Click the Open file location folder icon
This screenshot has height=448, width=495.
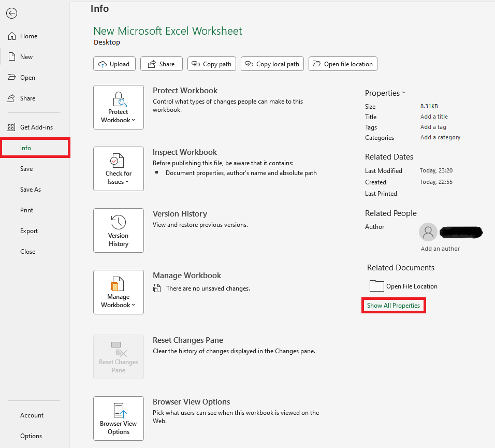tap(317, 64)
